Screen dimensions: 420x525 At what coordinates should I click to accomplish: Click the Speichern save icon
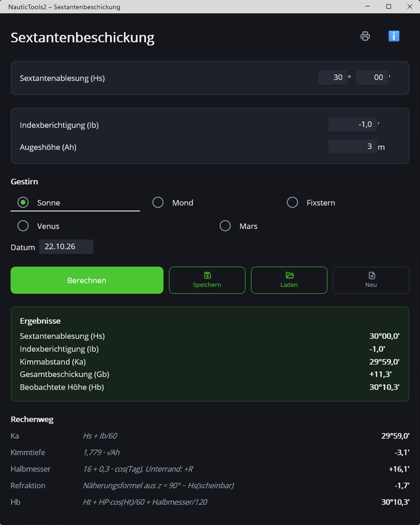coord(207,275)
